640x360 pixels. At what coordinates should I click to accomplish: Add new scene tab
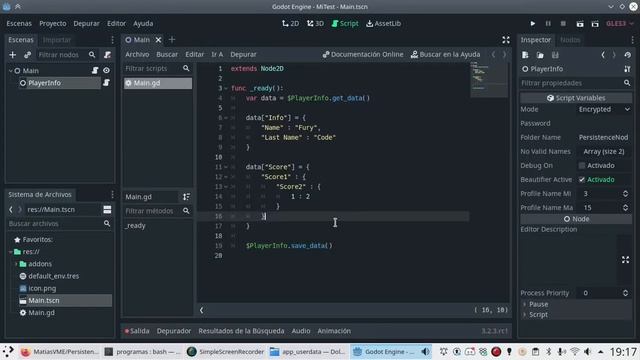tap(172, 40)
